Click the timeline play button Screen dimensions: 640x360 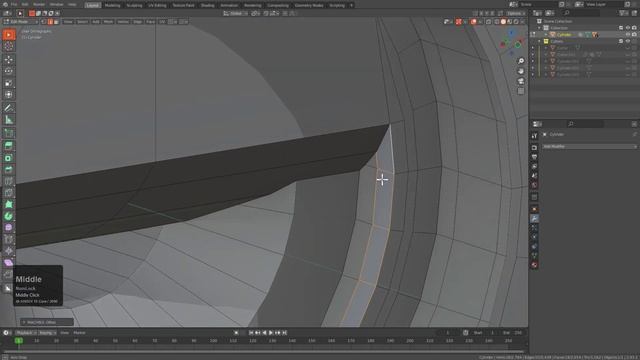(x=271, y=333)
